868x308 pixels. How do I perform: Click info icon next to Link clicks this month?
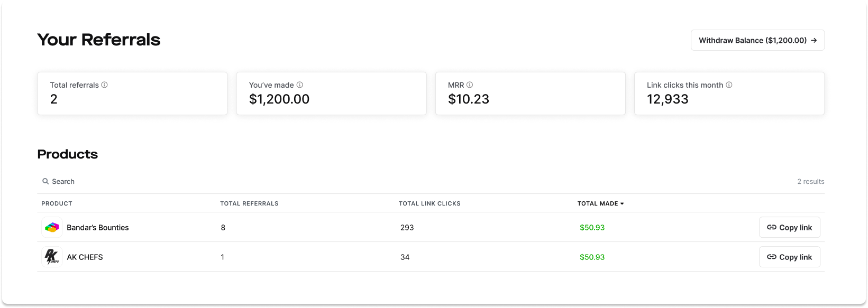click(x=729, y=85)
